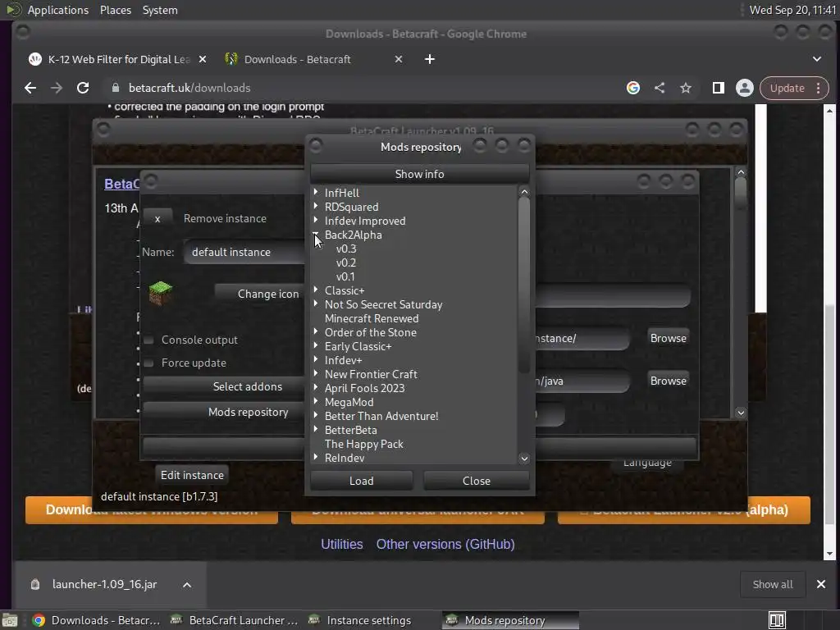Expand the InfHell mod entry

(316, 192)
